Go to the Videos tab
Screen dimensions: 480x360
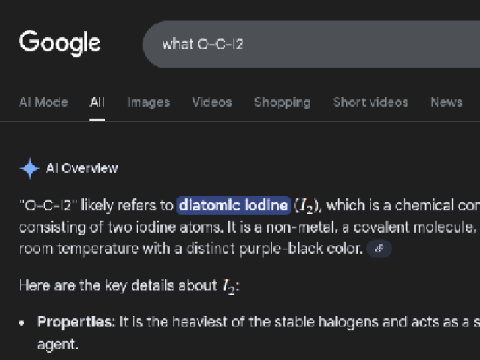click(x=212, y=102)
